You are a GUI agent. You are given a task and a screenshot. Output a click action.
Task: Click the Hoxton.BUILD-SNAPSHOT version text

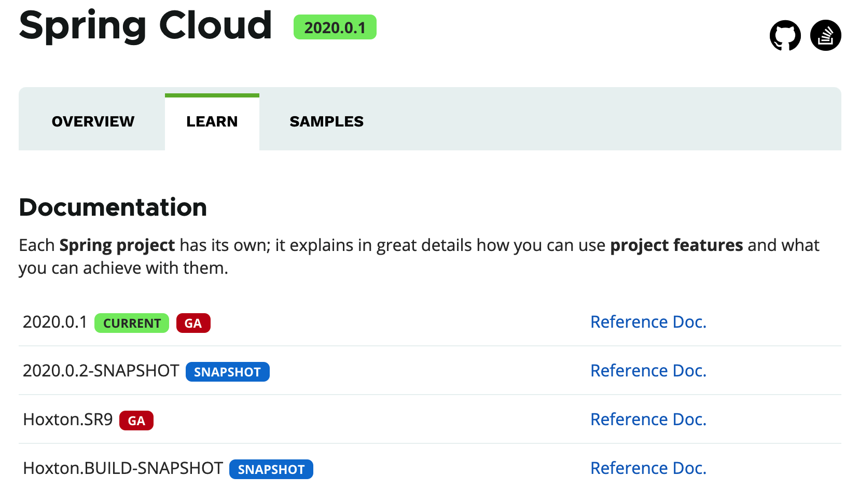pyautogui.click(x=123, y=468)
